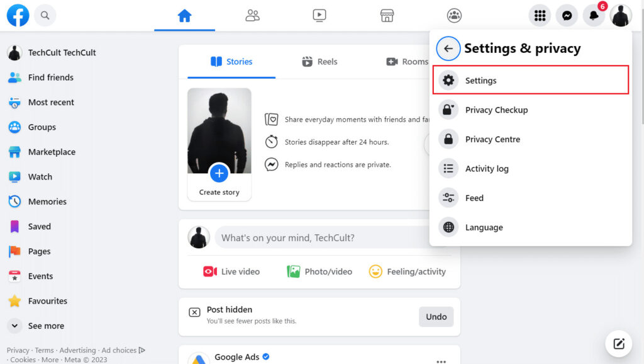Switch to the Stories tab

(x=231, y=62)
